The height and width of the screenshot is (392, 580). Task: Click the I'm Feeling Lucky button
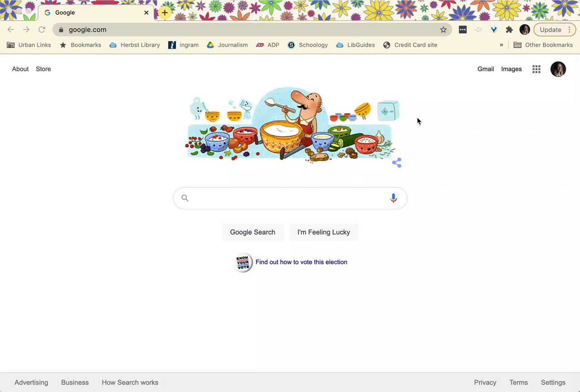(x=324, y=232)
